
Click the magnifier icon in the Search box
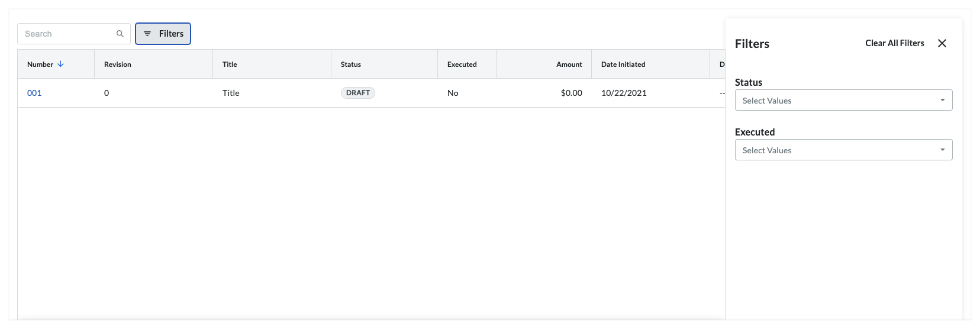click(120, 34)
